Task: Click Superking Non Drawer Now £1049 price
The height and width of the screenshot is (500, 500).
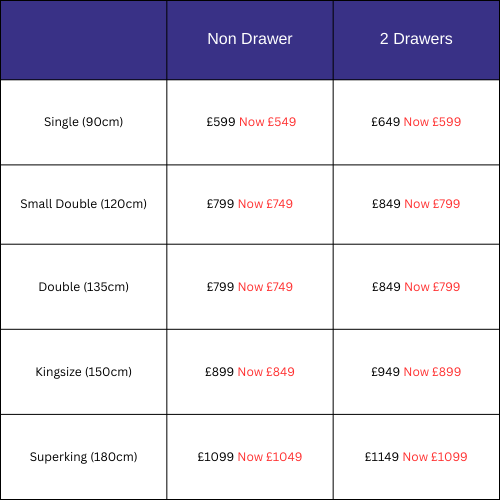Action: pos(270,457)
